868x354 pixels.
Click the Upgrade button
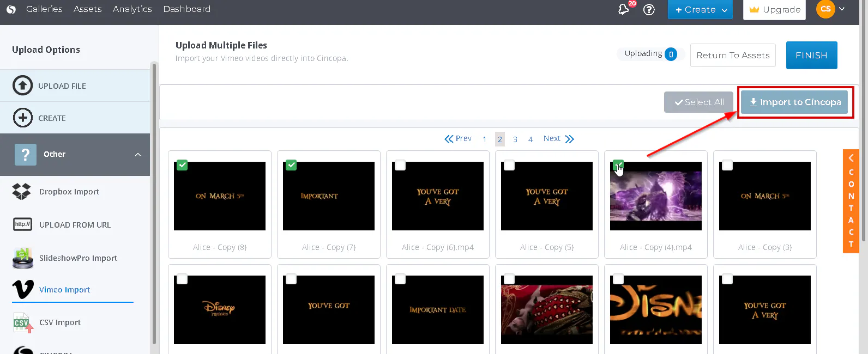coord(774,10)
